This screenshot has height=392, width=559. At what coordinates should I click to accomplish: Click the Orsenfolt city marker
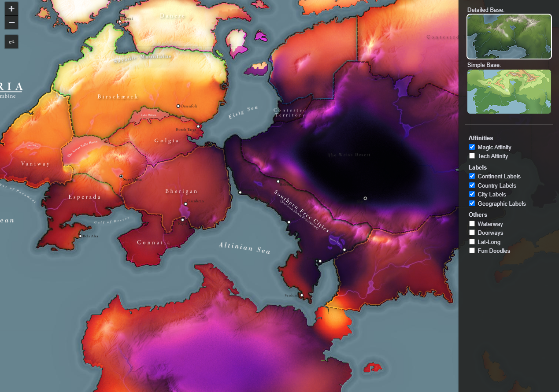179,106
